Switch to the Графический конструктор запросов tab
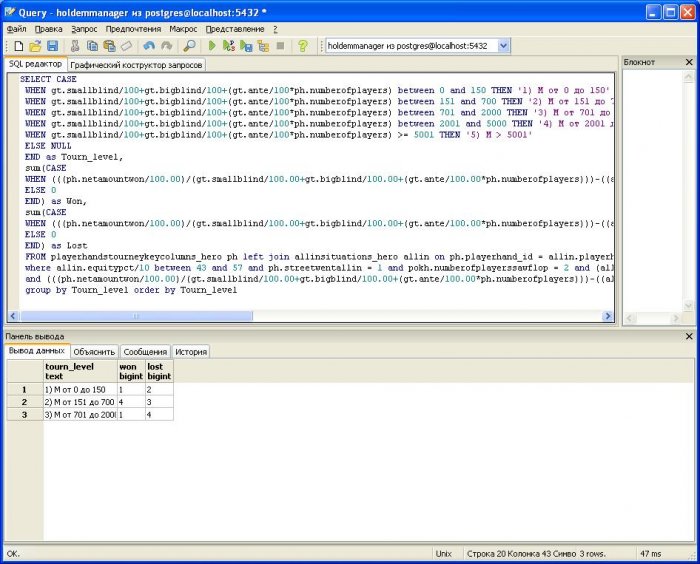 (x=136, y=64)
